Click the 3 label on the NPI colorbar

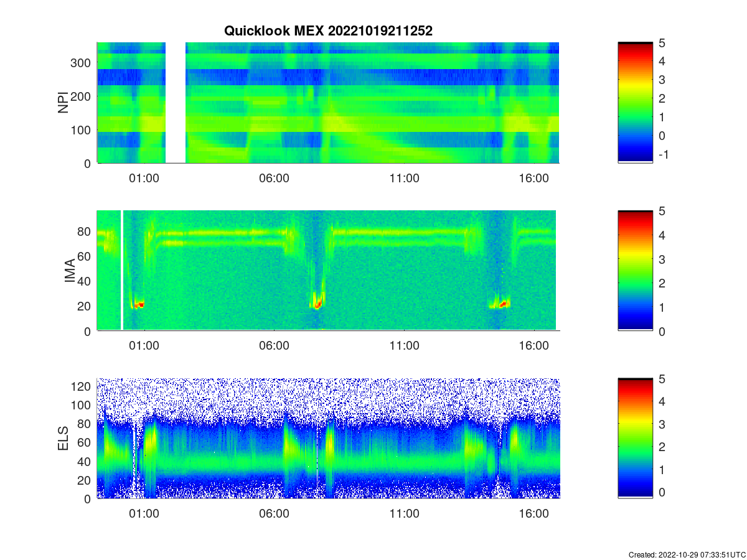tap(662, 80)
